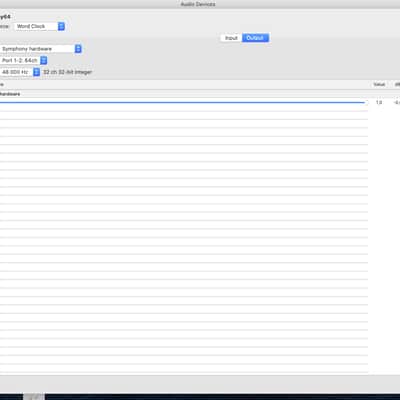Click blue arrows beside Word Clock
Screen dimensions: 400x400
(61, 26)
